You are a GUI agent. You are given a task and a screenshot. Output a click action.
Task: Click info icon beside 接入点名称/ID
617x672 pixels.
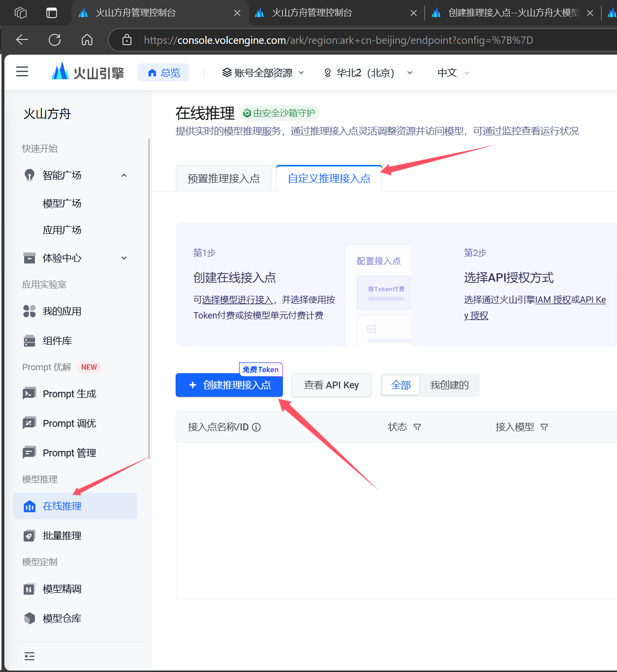pos(256,427)
